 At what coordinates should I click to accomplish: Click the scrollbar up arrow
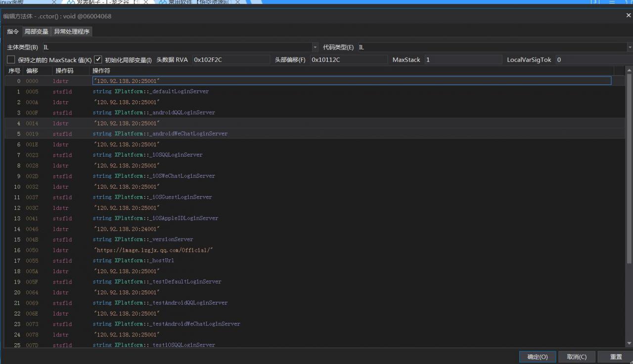coord(629,71)
